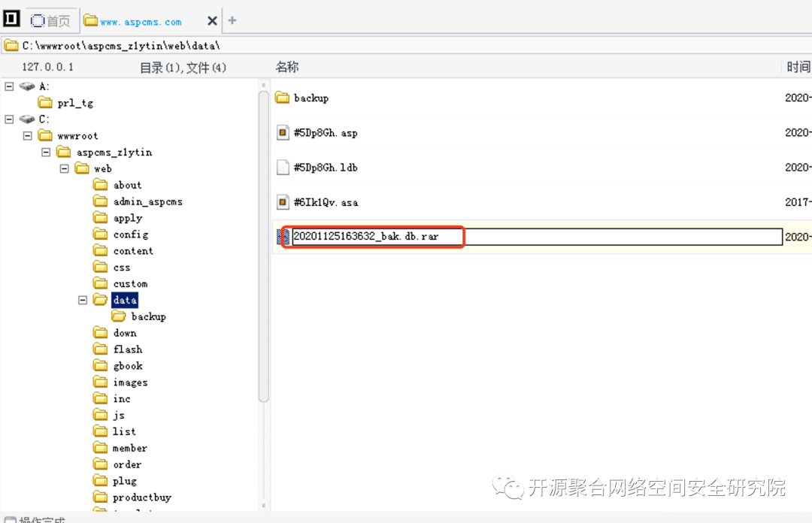This screenshot has height=523, width=812.
Task: Click the images folder icon
Action: point(101,382)
